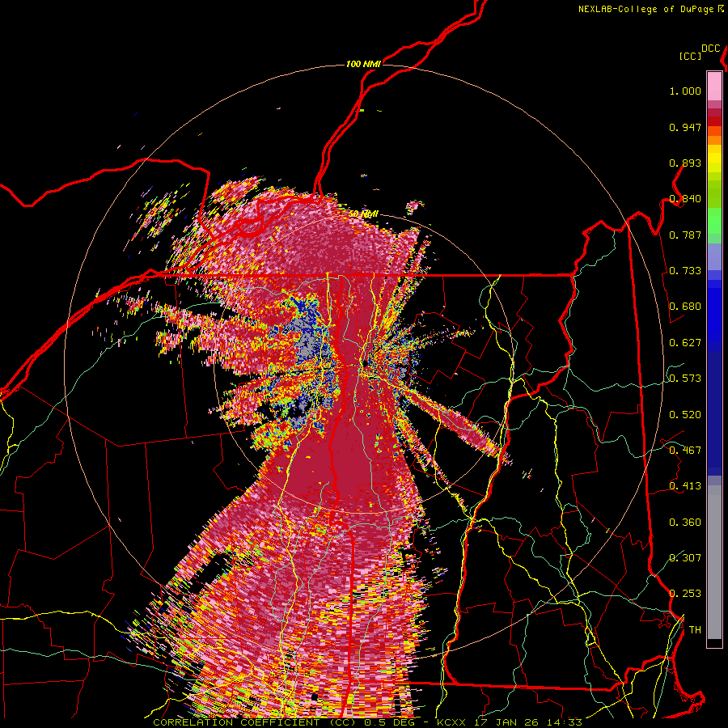Click the 0.307 scale value
Image resolution: width=728 pixels, height=728 pixels.
tap(685, 558)
